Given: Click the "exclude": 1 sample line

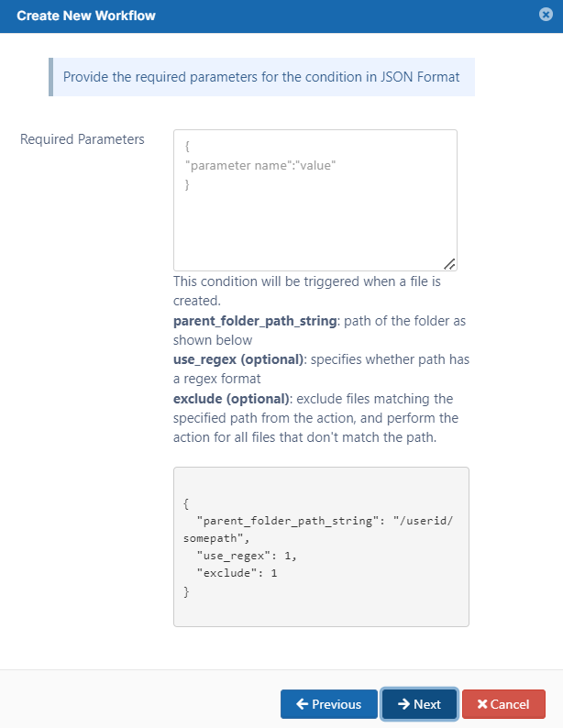Looking at the screenshot, I should click(237, 573).
